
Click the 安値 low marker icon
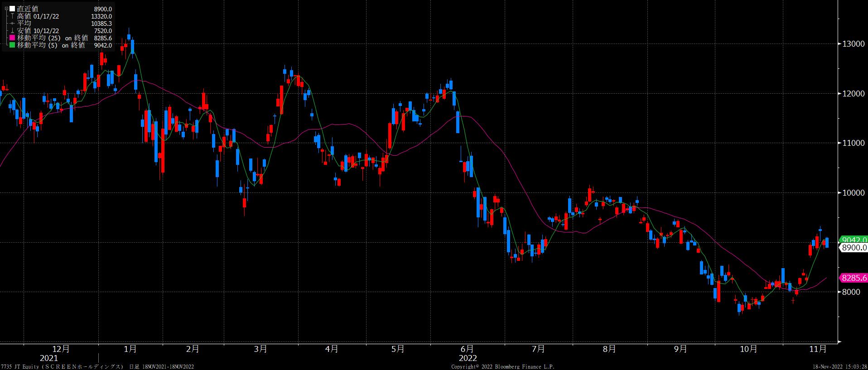pyautogui.click(x=12, y=31)
